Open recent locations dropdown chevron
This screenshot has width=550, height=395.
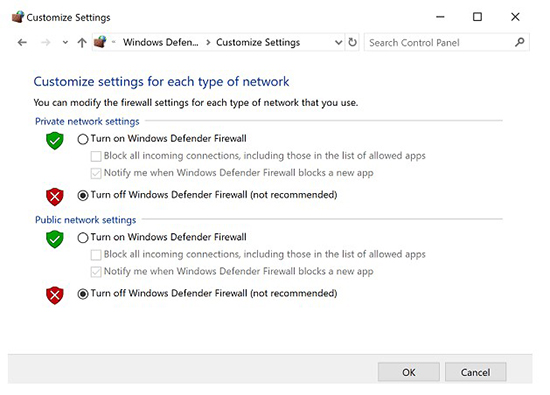65,43
